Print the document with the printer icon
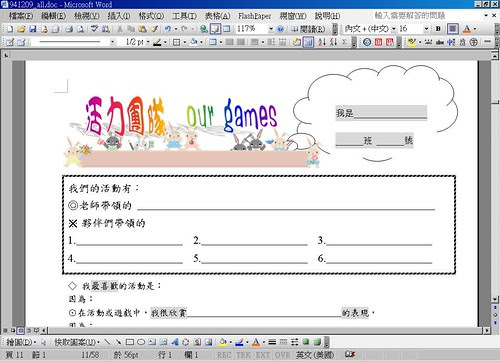 pyautogui.click(x=69, y=29)
